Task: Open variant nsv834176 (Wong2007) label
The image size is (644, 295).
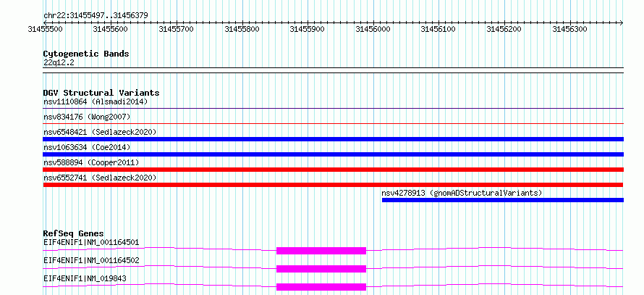Action: pyautogui.click(x=87, y=117)
